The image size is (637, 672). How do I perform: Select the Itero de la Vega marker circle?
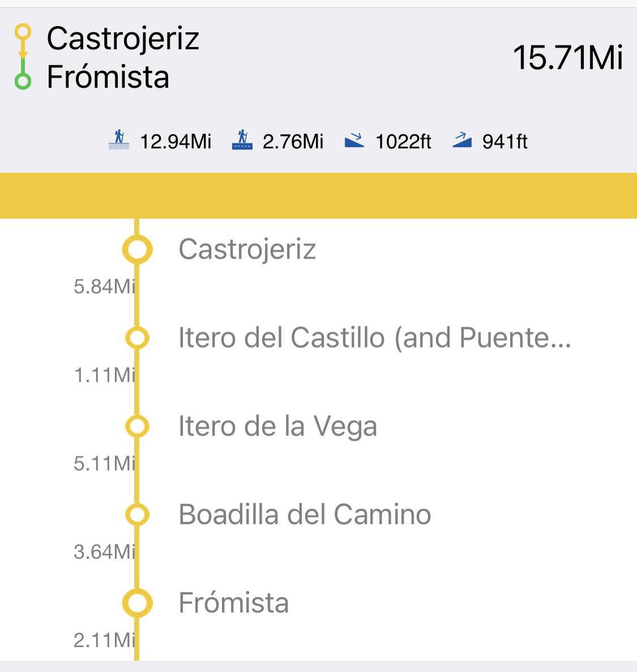click(x=137, y=426)
